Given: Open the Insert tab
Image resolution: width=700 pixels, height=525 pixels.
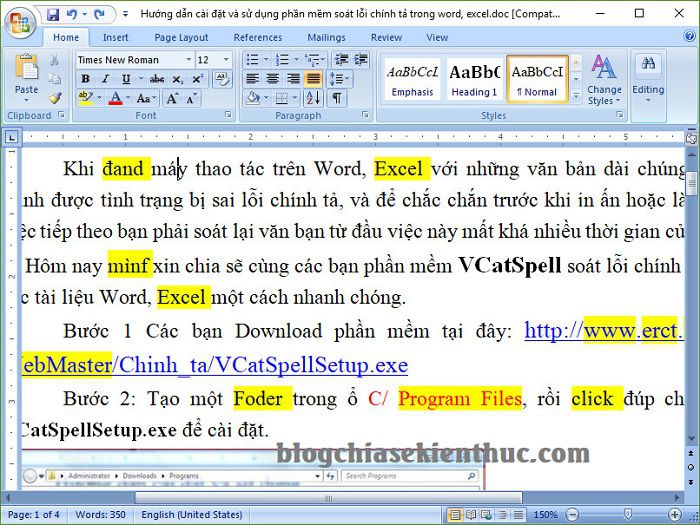Looking at the screenshot, I should click(x=115, y=38).
